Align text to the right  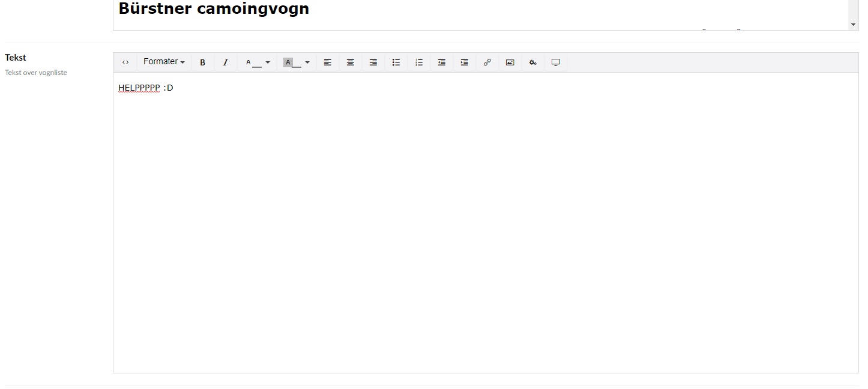(373, 62)
